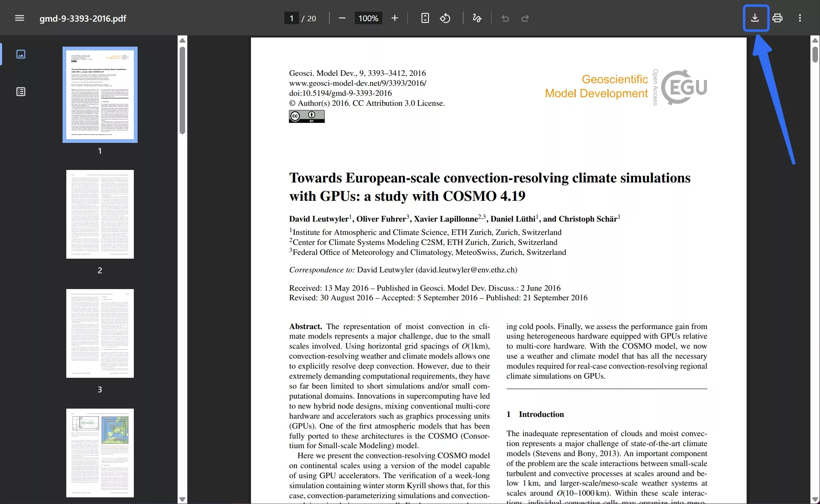Select the Draw annotation tool
The height and width of the screenshot is (504, 820).
(x=477, y=18)
